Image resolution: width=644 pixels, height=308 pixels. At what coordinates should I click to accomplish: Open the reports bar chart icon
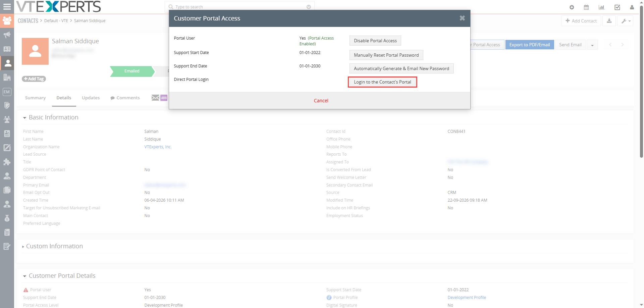(601, 7)
